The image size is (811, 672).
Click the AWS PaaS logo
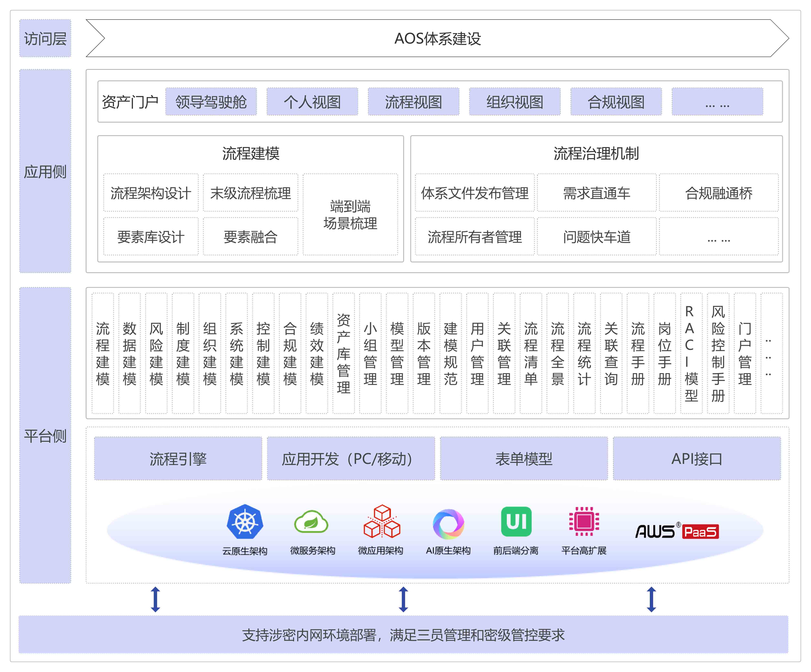677,531
